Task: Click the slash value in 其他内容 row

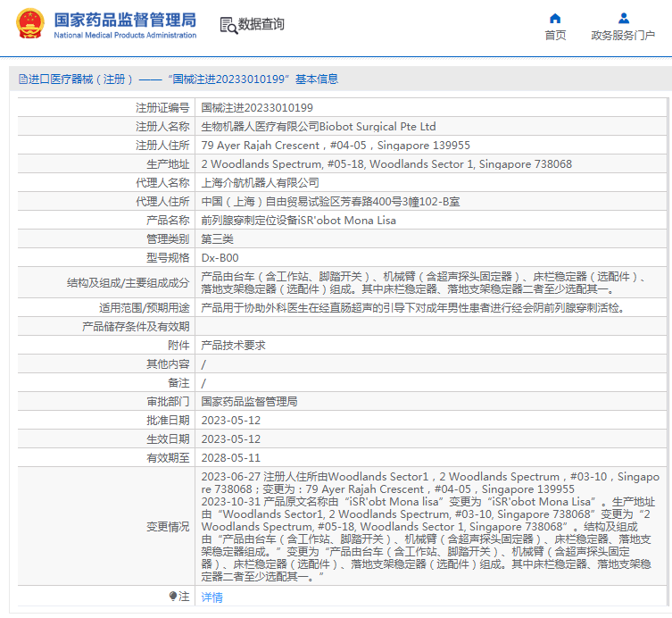Action: pos(203,364)
